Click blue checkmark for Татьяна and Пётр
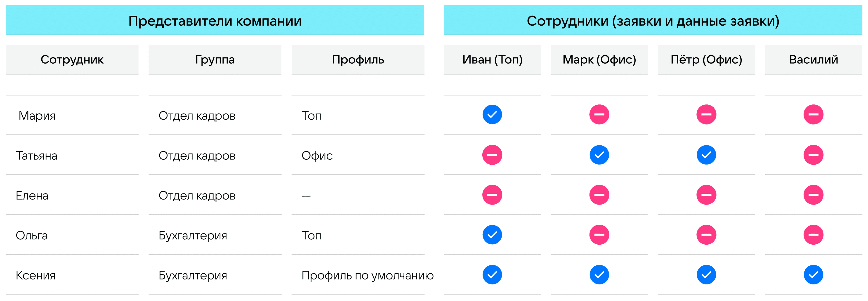868x301 pixels. coord(706,155)
